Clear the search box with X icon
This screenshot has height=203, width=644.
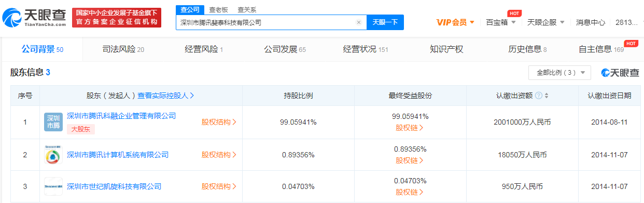point(358,22)
